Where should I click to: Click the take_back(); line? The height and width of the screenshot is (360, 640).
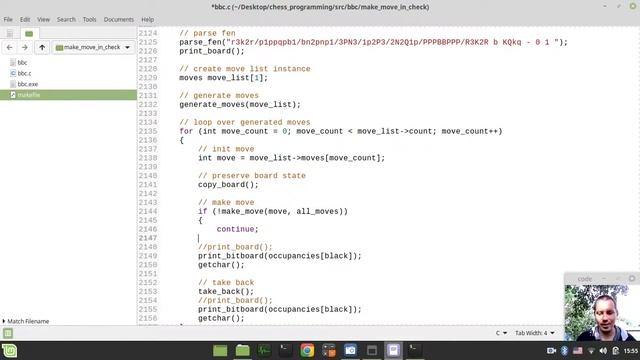click(226, 291)
